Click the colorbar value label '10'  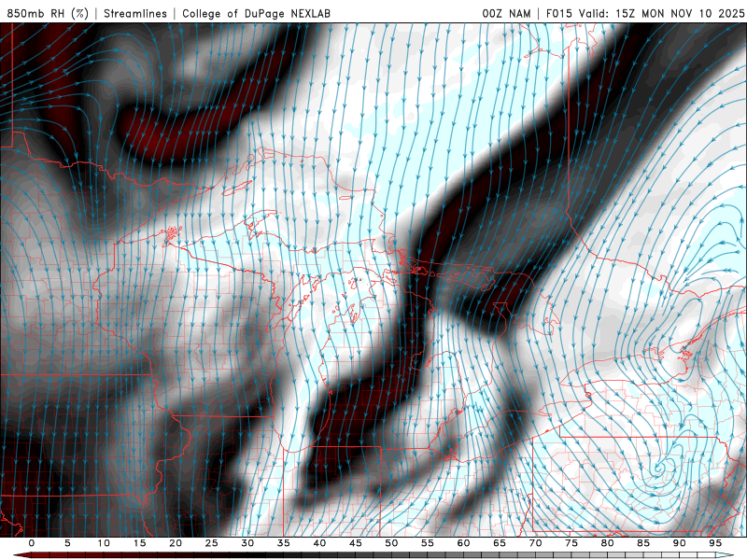pos(104,543)
